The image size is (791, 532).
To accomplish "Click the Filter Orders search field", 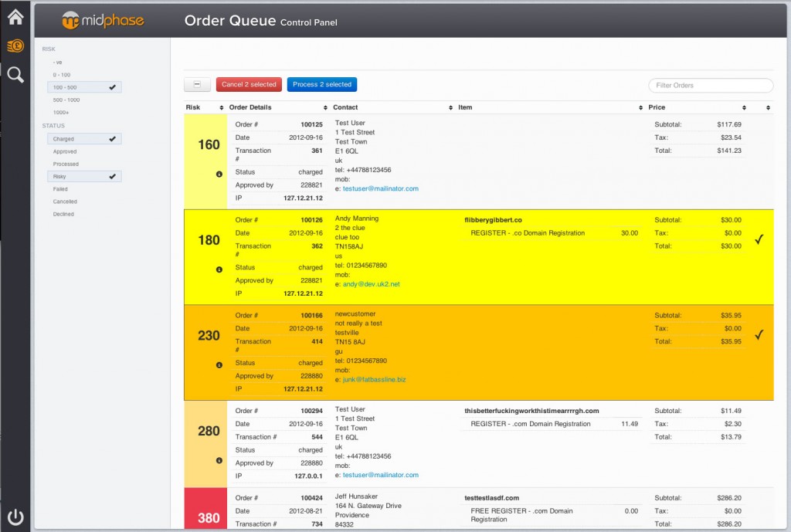I will [x=710, y=85].
